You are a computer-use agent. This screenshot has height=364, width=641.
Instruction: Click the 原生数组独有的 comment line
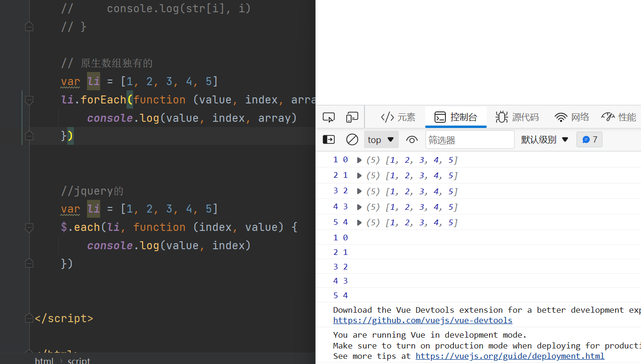[x=107, y=63]
